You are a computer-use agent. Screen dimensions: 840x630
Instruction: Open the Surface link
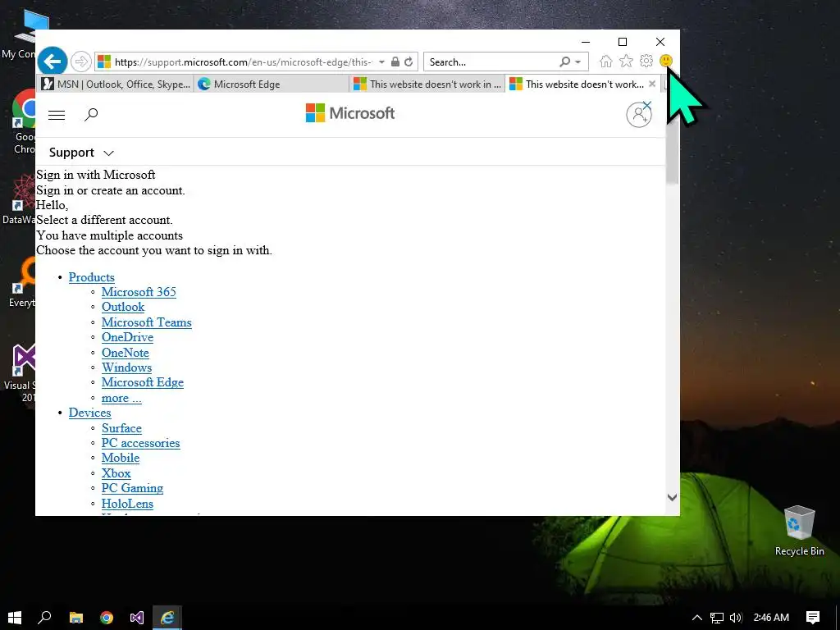pos(121,428)
